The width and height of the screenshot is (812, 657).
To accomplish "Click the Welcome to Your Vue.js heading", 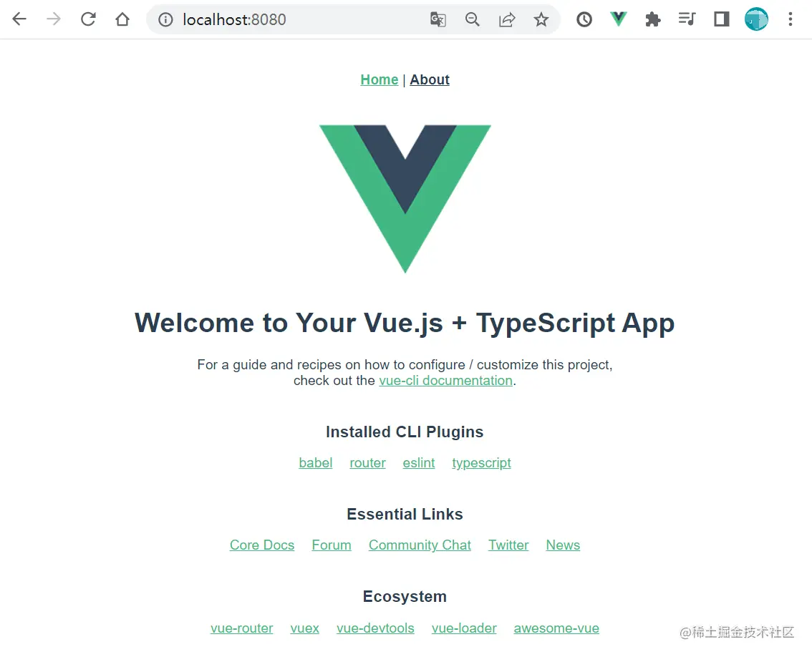I will [405, 323].
